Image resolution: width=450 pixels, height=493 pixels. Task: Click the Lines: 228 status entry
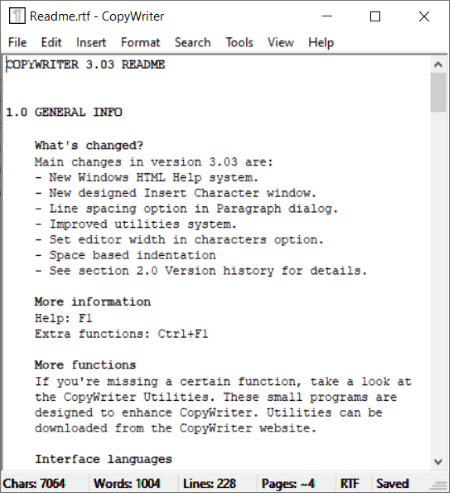(x=210, y=483)
